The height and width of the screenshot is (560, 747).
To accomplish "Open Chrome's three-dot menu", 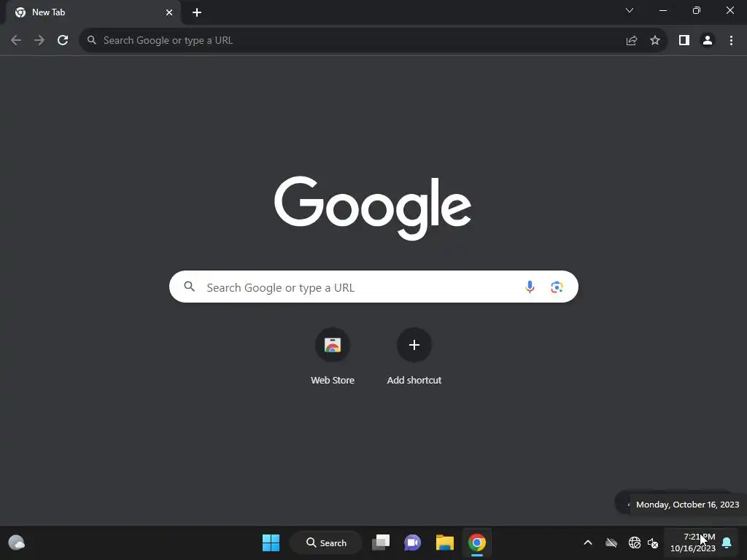I will point(731,41).
